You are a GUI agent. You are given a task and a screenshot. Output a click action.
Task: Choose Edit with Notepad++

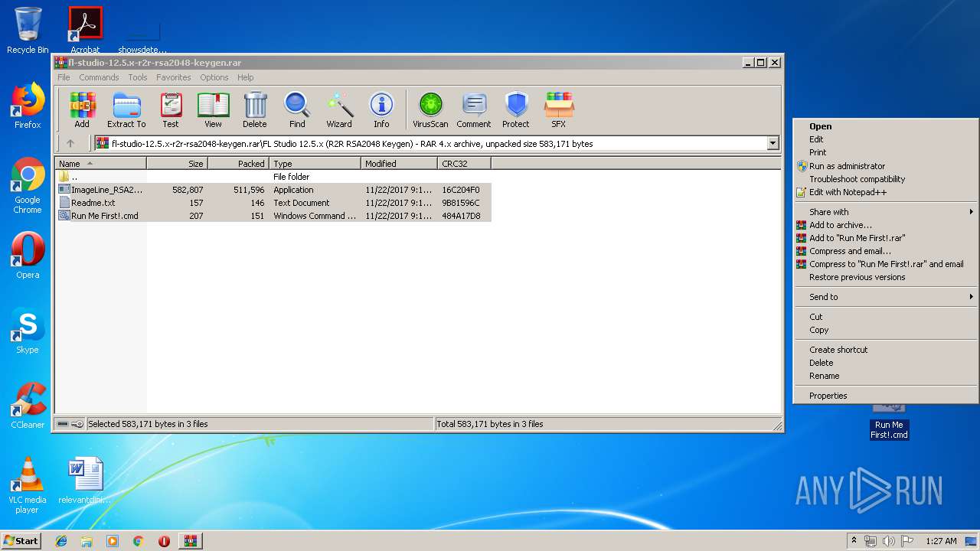(886, 192)
